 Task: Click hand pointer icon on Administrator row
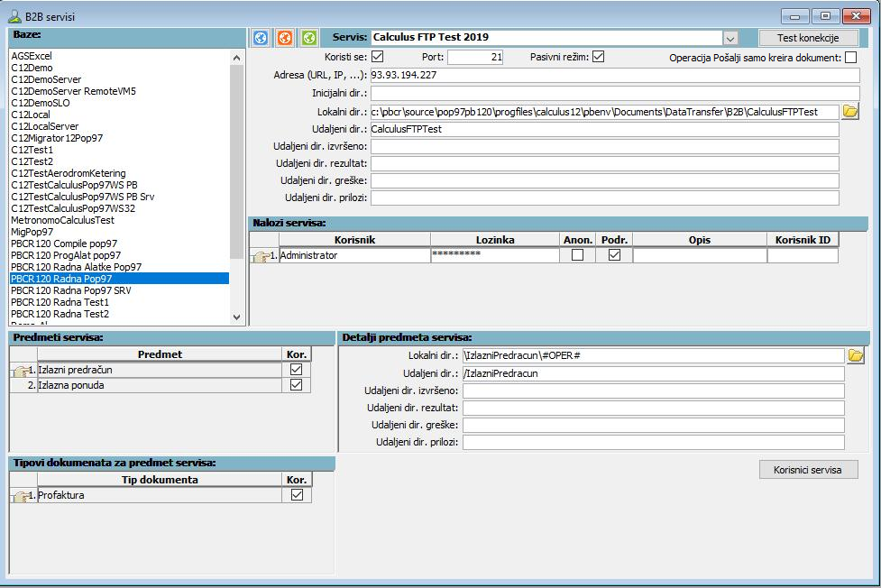tap(259, 256)
